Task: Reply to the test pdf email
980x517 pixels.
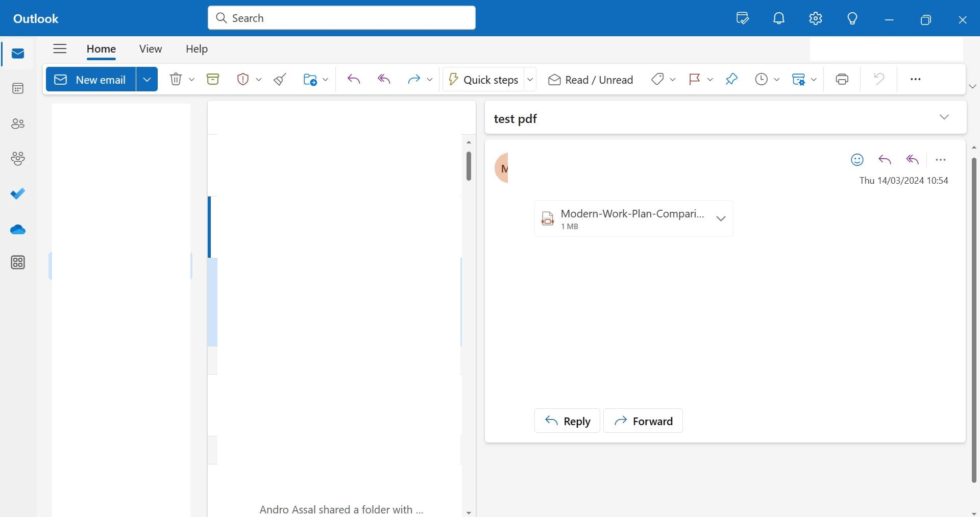Action: point(567,421)
